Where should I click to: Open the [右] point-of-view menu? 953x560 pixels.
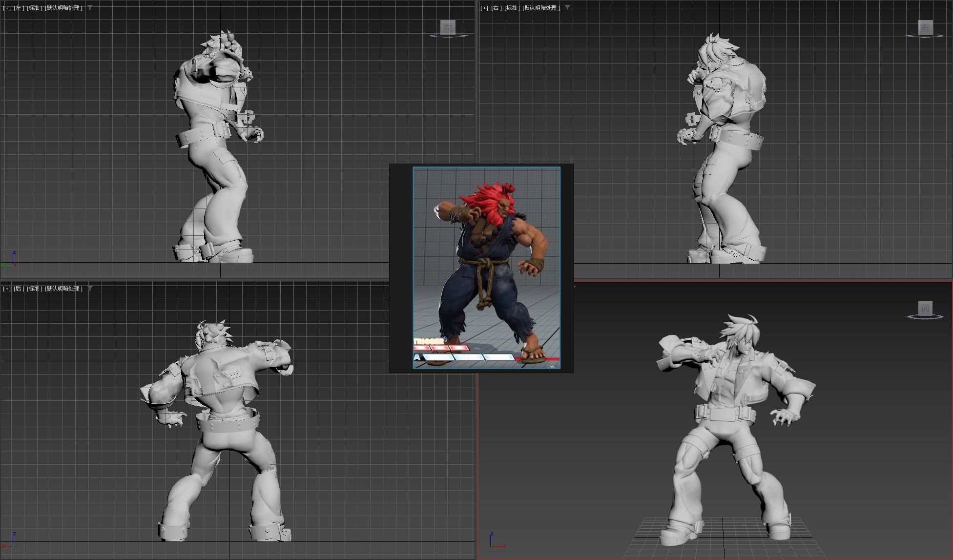click(x=496, y=8)
